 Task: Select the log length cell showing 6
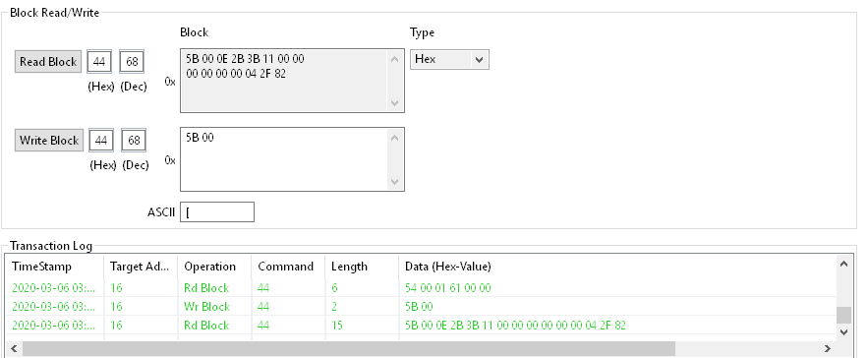click(362, 287)
